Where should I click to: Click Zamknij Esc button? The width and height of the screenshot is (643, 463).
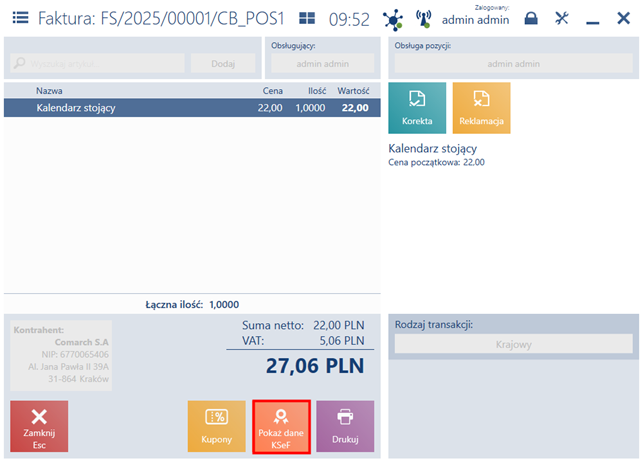(x=39, y=427)
